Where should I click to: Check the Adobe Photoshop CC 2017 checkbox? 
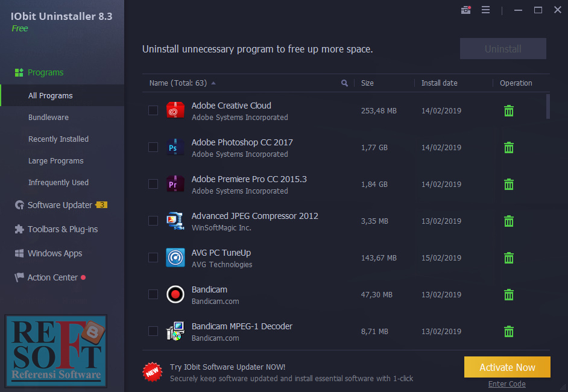coord(153,147)
